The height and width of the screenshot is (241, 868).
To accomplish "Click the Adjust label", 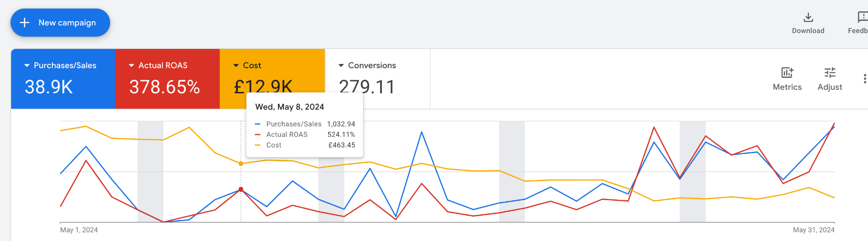I will tap(830, 87).
